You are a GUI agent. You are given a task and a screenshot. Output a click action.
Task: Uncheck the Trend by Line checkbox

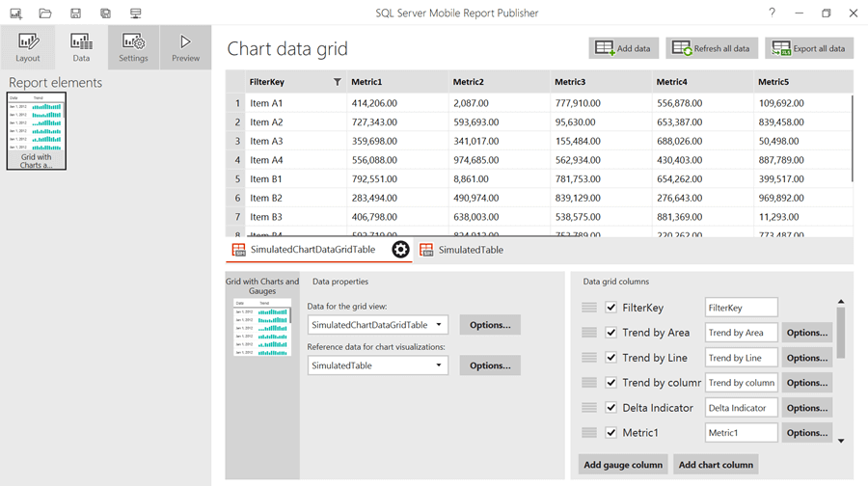pos(611,358)
